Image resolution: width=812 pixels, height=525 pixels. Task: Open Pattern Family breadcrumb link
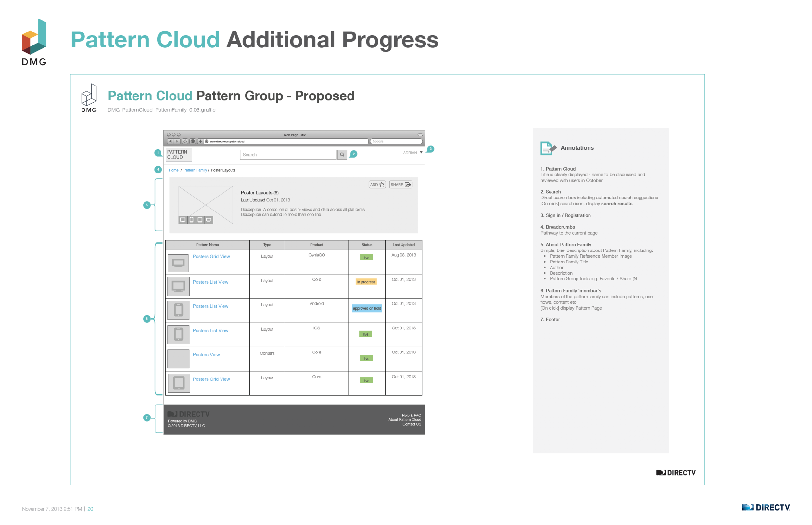click(195, 170)
